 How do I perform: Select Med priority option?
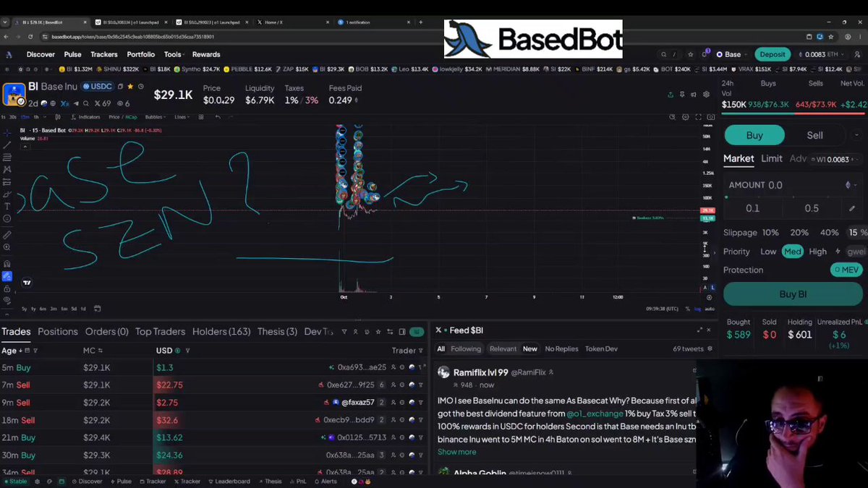[x=793, y=252]
